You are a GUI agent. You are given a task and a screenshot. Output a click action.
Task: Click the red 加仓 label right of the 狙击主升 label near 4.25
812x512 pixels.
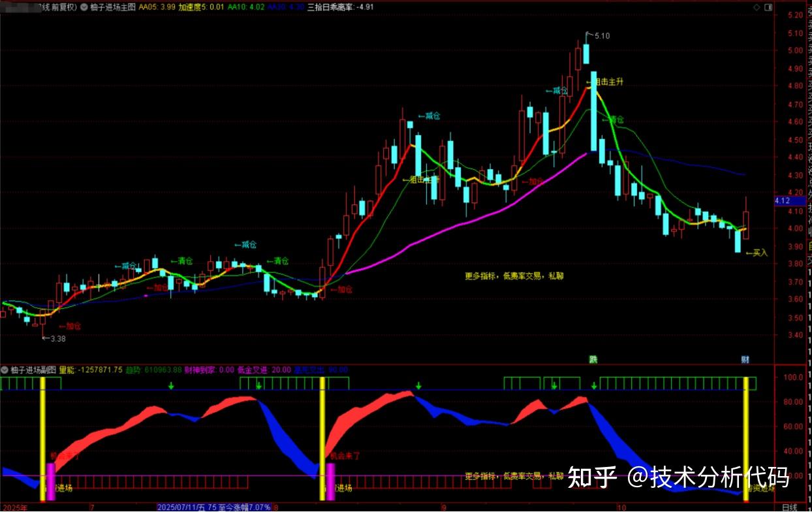pos(532,182)
